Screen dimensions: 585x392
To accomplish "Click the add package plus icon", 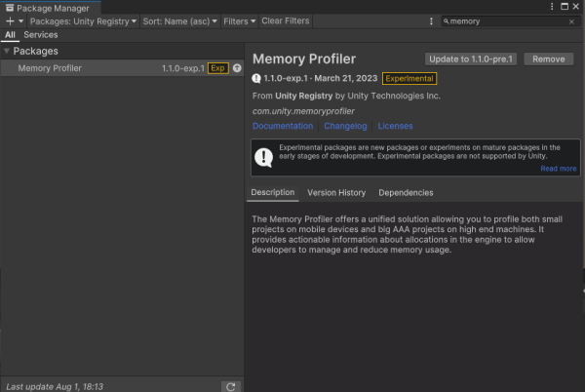I will click(x=9, y=20).
